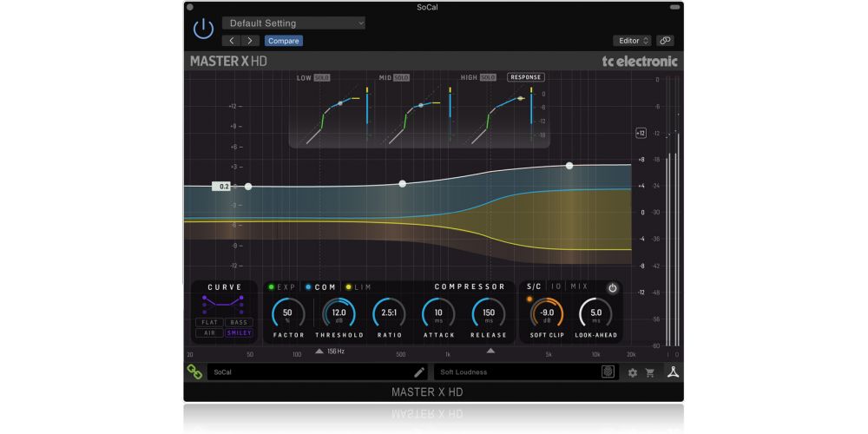
Task: Solo the HIGH band
Action: point(488,78)
